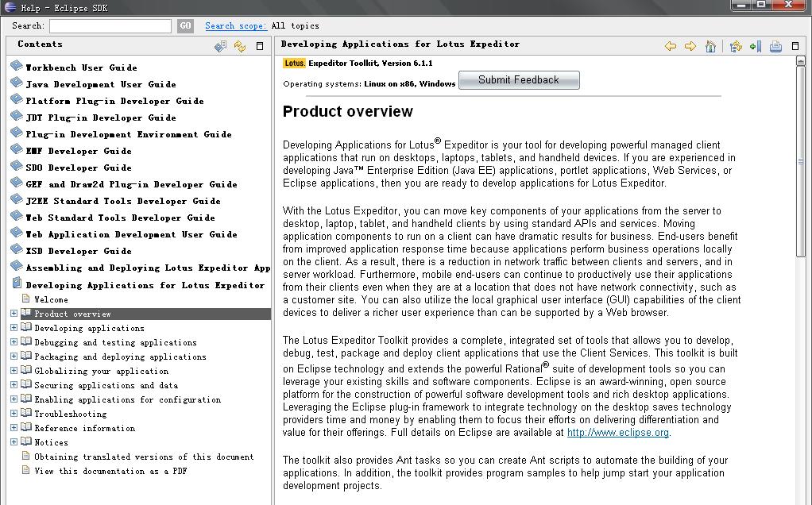Image resolution: width=812 pixels, height=505 pixels.
Task: Open J2EE Standard Tools Developer Guide
Action: pos(123,201)
